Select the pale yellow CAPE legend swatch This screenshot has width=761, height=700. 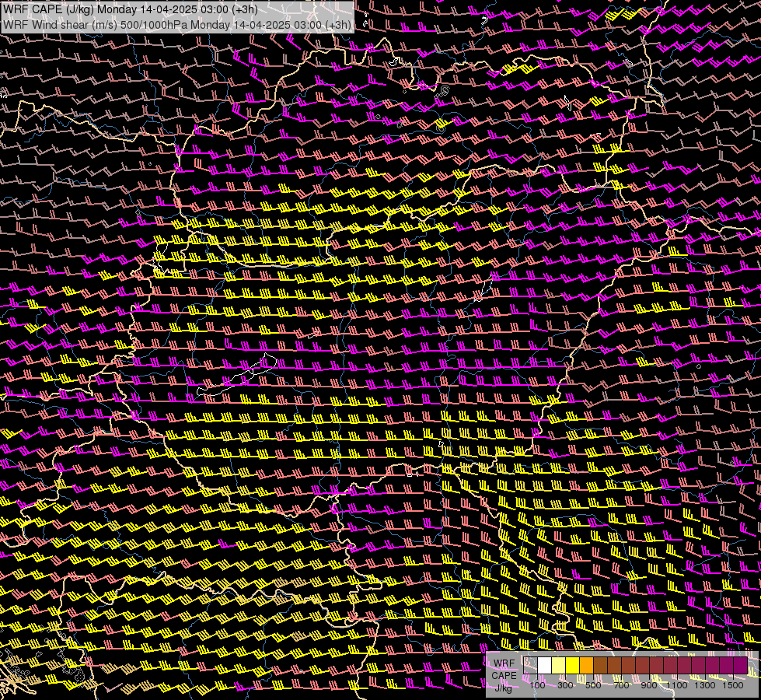[559, 666]
